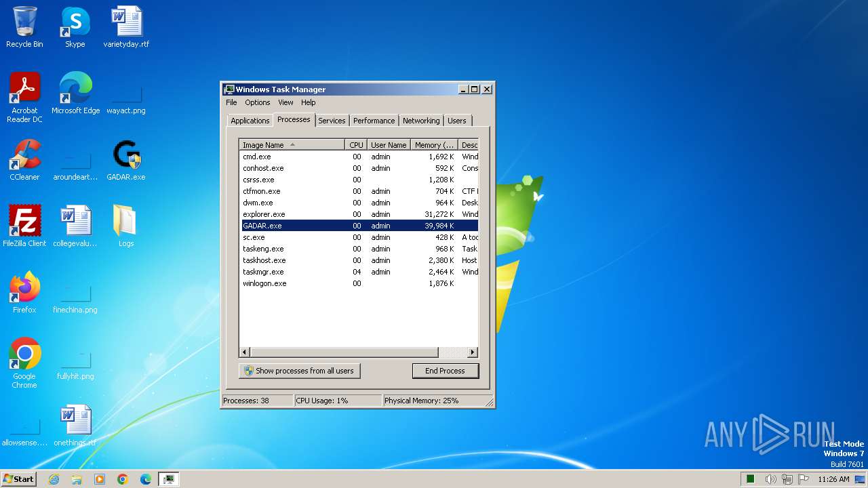
Task: Click the volume icon in system tray
Action: pos(770,479)
